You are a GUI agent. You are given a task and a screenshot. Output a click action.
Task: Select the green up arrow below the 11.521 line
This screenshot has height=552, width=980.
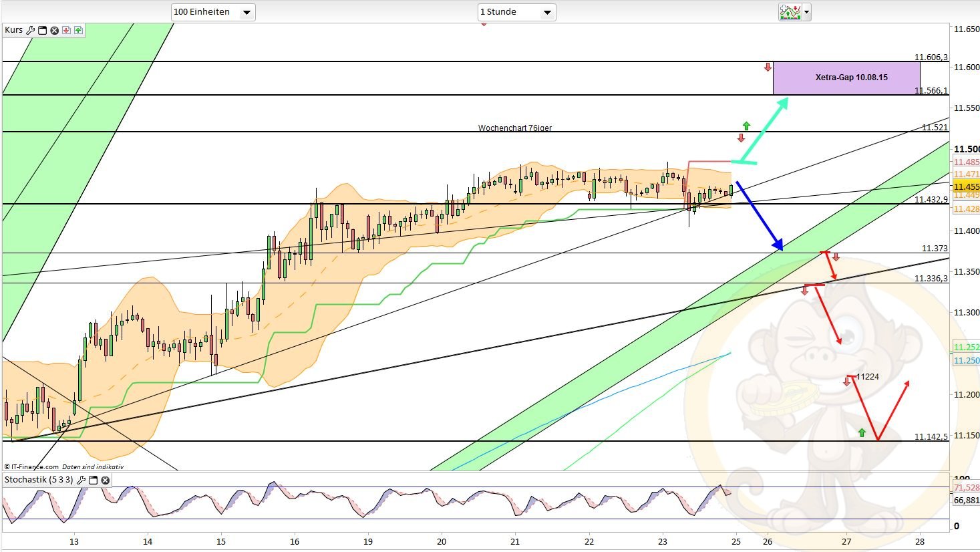(x=746, y=126)
